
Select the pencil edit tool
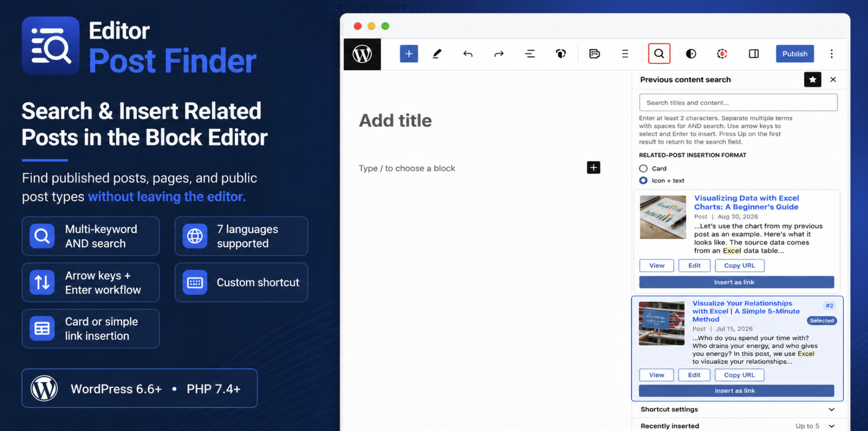click(437, 54)
